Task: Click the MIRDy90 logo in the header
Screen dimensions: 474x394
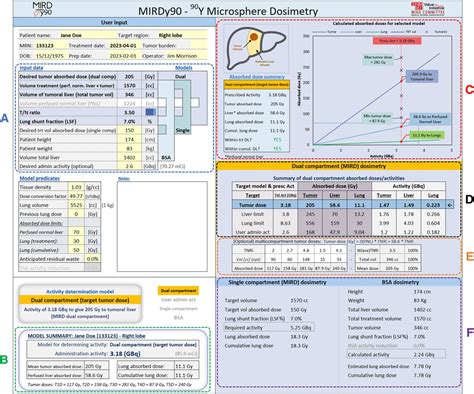Action: pos(42,9)
